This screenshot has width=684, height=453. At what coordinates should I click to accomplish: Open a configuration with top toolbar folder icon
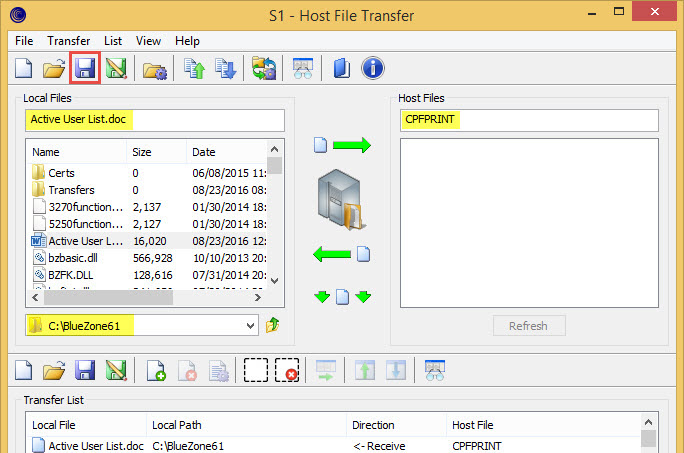(x=54, y=68)
